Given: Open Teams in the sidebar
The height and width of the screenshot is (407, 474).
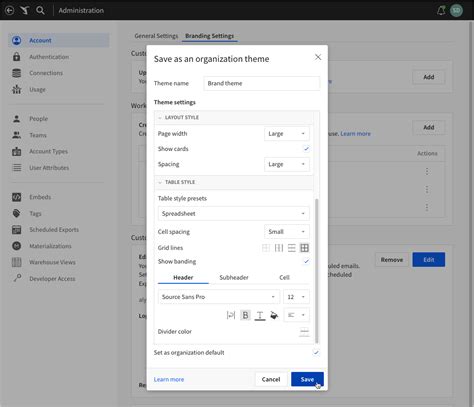Looking at the screenshot, I should pyautogui.click(x=38, y=135).
